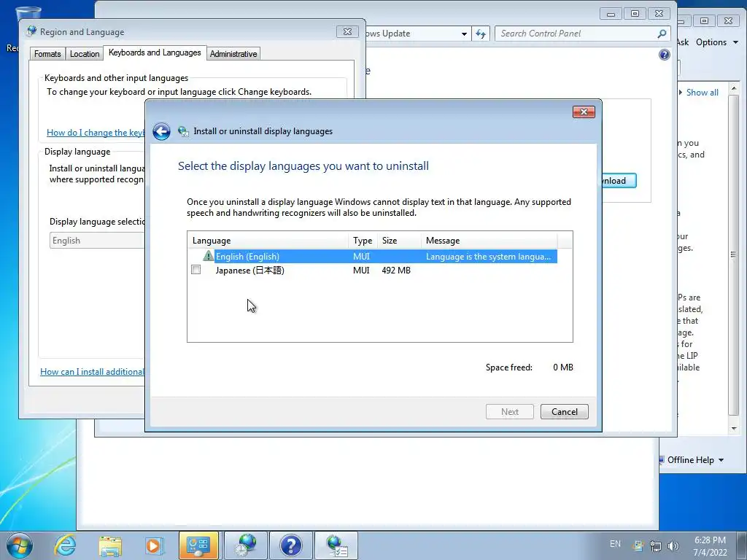Click the Next button
747x560 pixels.
point(510,412)
